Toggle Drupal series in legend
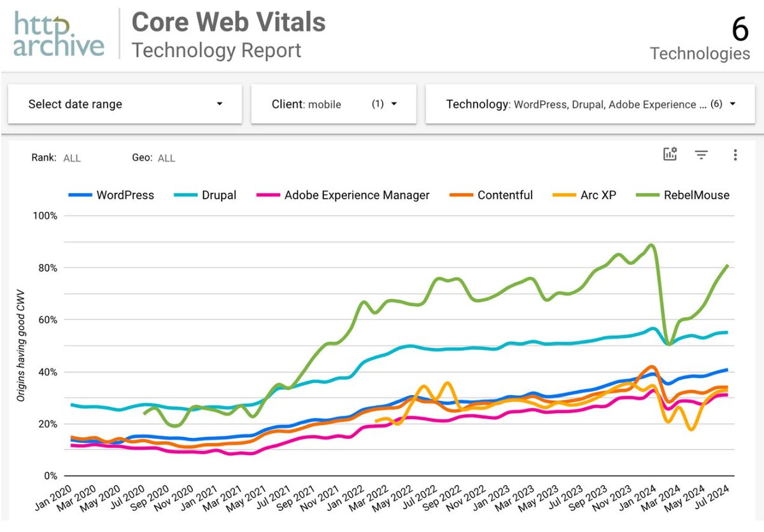Screen dimensions: 764x532 coord(205,195)
